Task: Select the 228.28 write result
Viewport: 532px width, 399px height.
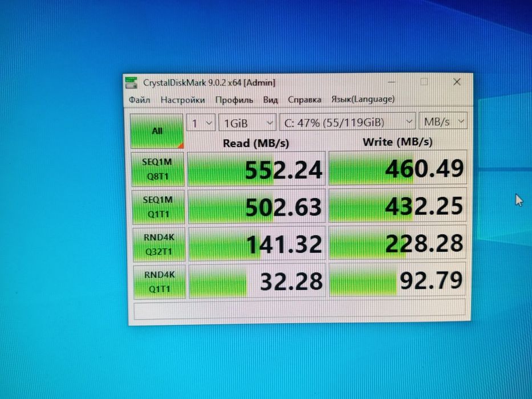Action: (x=397, y=242)
